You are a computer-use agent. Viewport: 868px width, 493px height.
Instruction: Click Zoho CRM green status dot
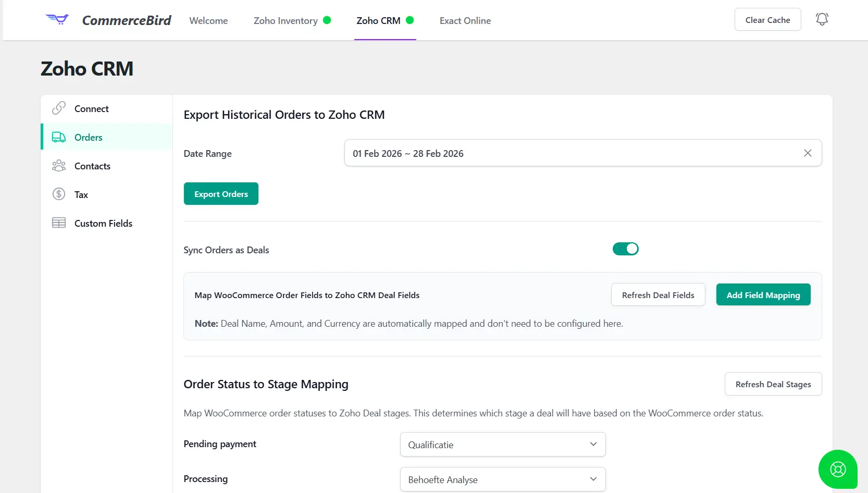410,20
